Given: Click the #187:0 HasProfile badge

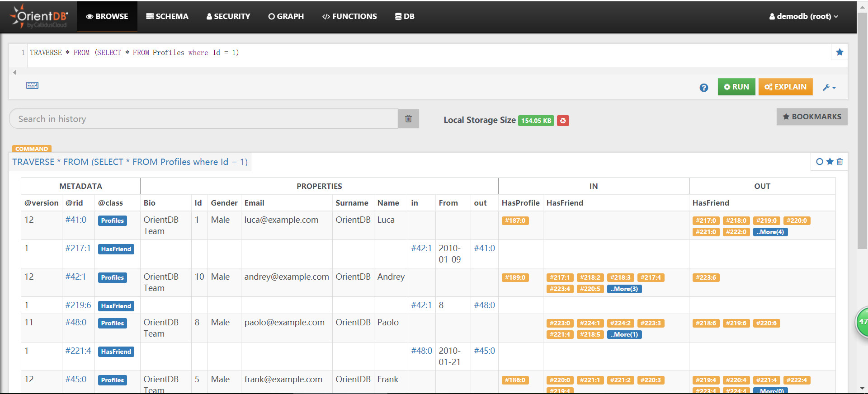Looking at the screenshot, I should click(515, 220).
